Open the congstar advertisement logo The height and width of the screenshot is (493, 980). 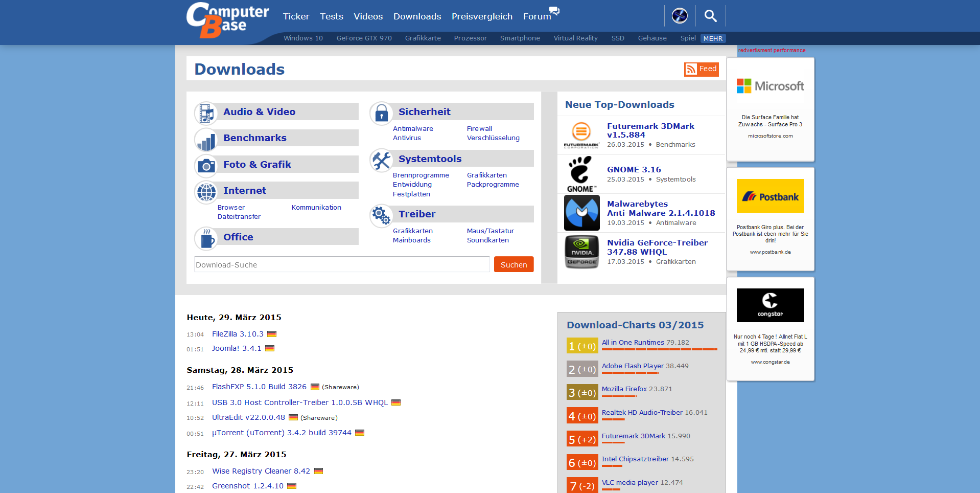coord(771,305)
